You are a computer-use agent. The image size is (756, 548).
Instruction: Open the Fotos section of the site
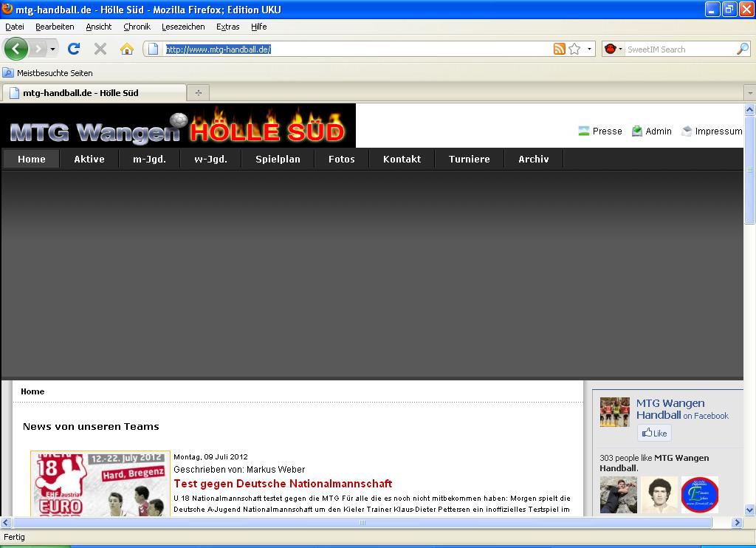click(341, 159)
